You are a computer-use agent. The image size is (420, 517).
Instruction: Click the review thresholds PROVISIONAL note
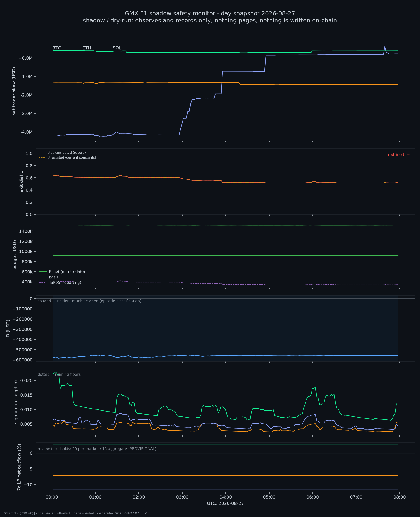point(97,449)
